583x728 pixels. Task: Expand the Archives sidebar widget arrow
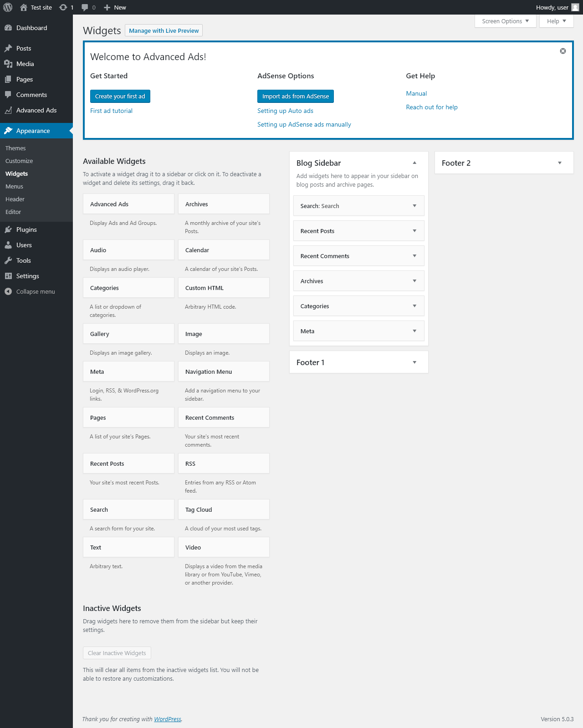pyautogui.click(x=414, y=281)
